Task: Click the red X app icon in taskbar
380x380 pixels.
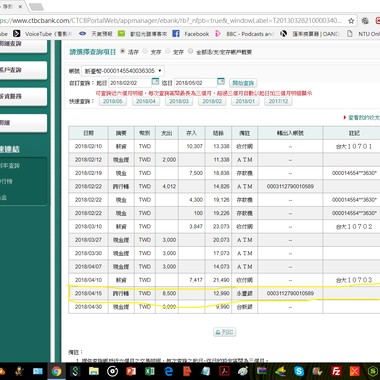Action: [x=354, y=371]
